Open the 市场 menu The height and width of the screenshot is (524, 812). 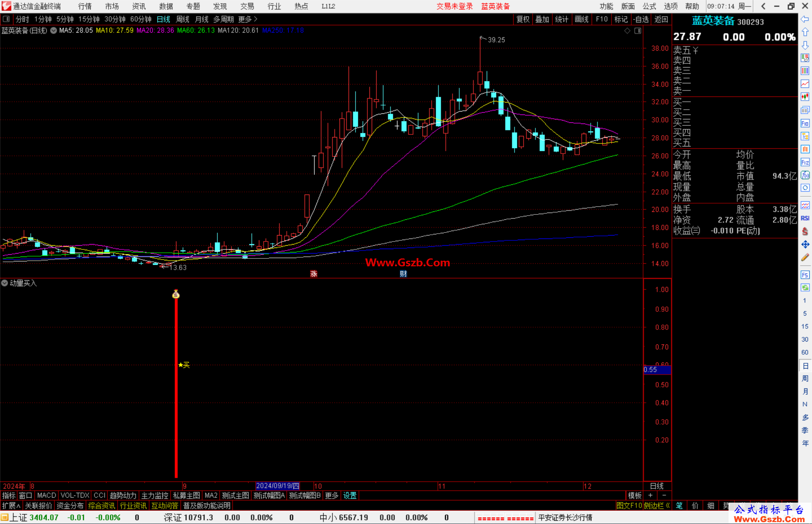coord(112,6)
